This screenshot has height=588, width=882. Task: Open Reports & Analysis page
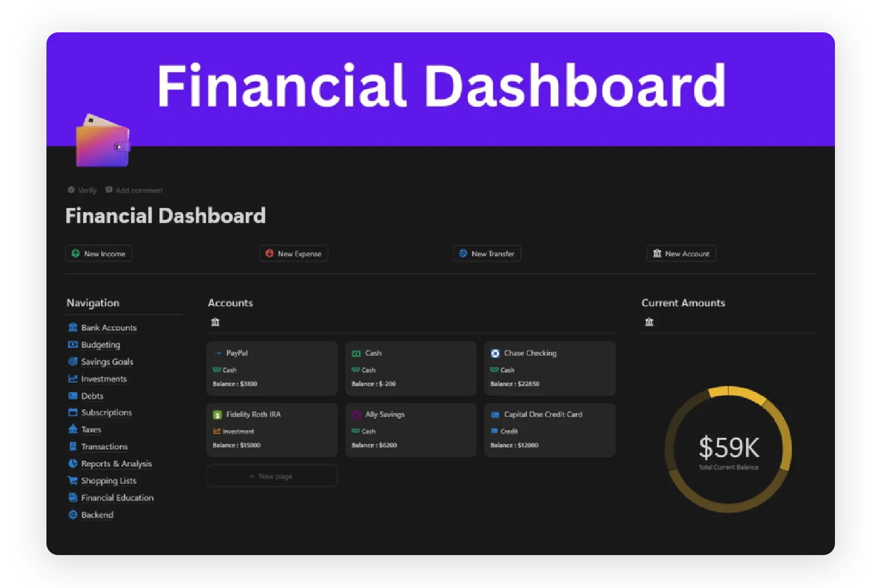[116, 463]
